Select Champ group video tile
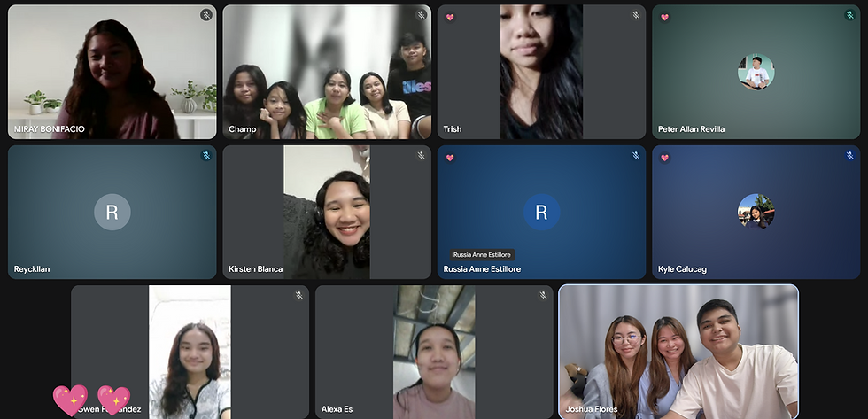 pos(327,72)
